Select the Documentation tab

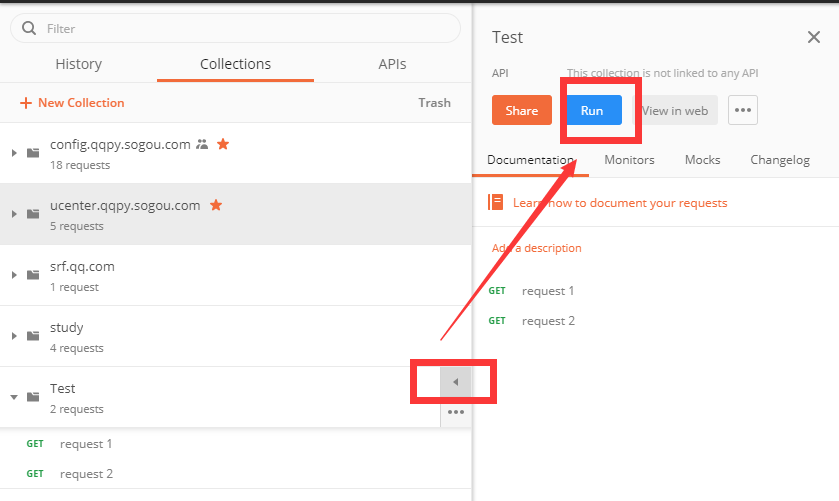(530, 160)
